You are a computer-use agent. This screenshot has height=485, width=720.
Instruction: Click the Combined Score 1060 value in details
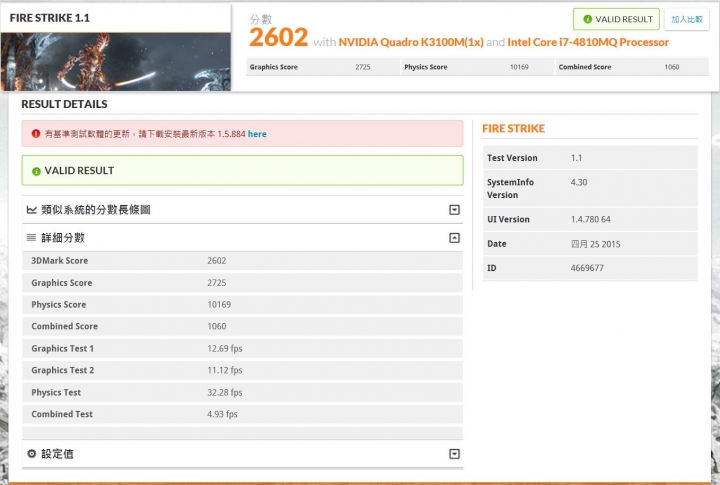tap(217, 326)
